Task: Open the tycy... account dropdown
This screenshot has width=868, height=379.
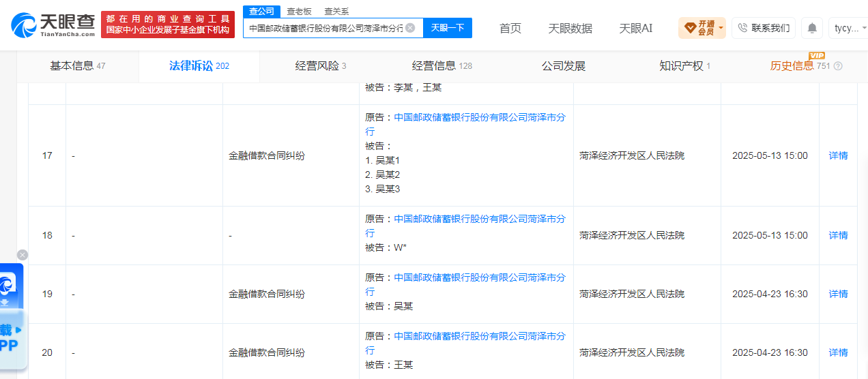Action: point(850,28)
